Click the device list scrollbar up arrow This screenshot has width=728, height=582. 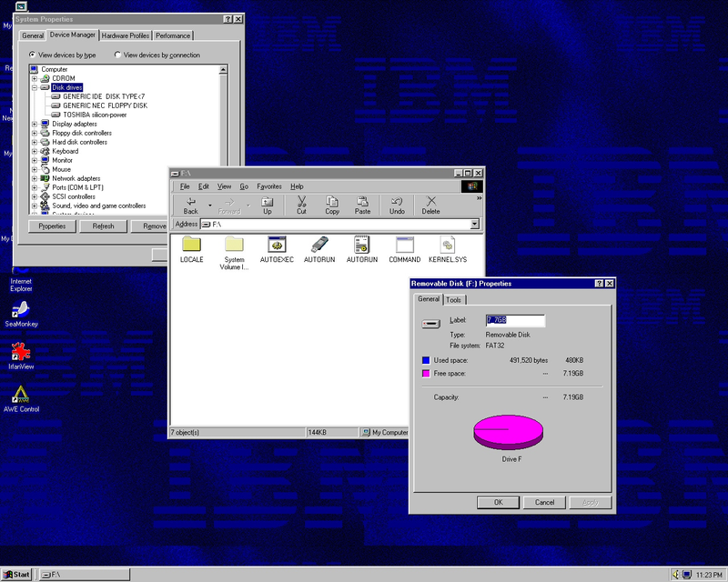[223, 70]
